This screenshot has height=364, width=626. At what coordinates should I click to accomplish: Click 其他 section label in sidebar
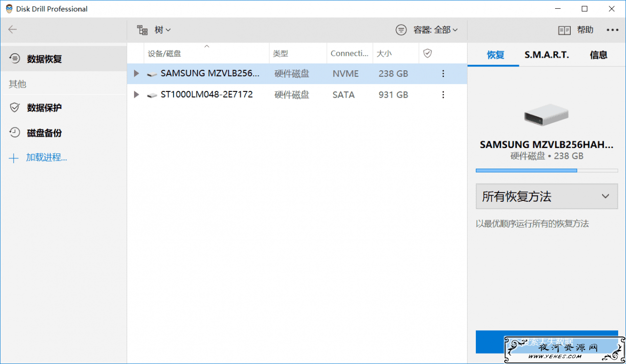coord(18,84)
